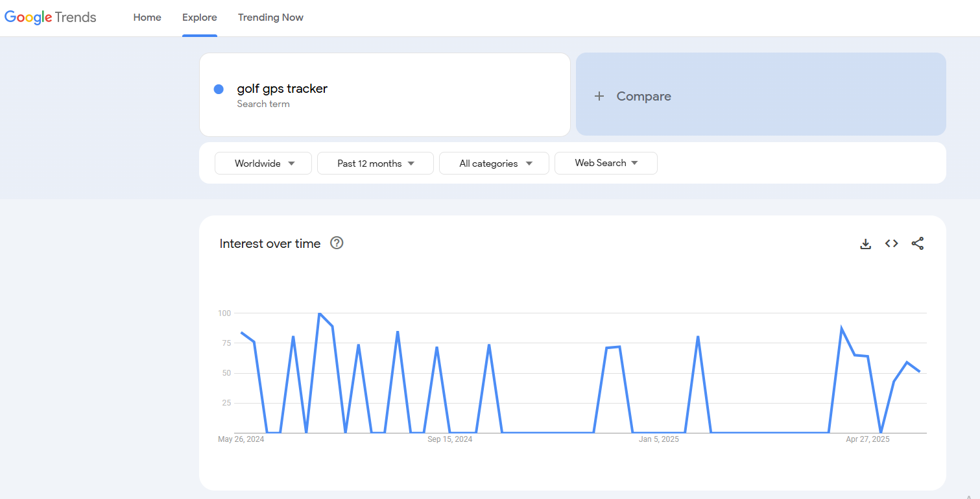Click the 75 y-axis label

[x=226, y=343]
